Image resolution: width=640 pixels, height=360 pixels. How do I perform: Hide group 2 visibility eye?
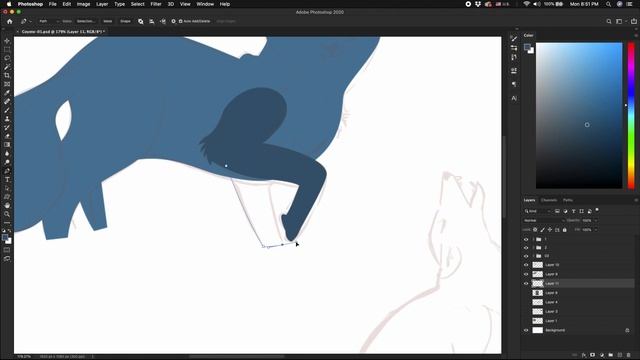click(x=526, y=248)
